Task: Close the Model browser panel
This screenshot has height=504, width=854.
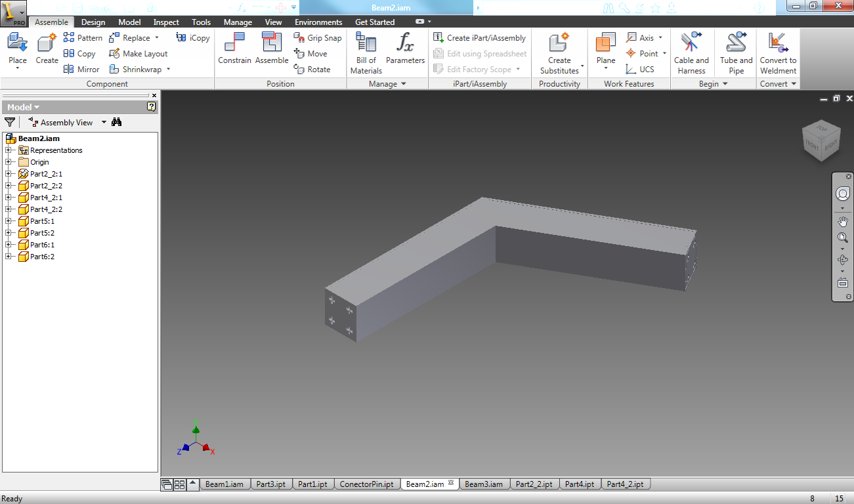Action: pyautogui.click(x=154, y=96)
